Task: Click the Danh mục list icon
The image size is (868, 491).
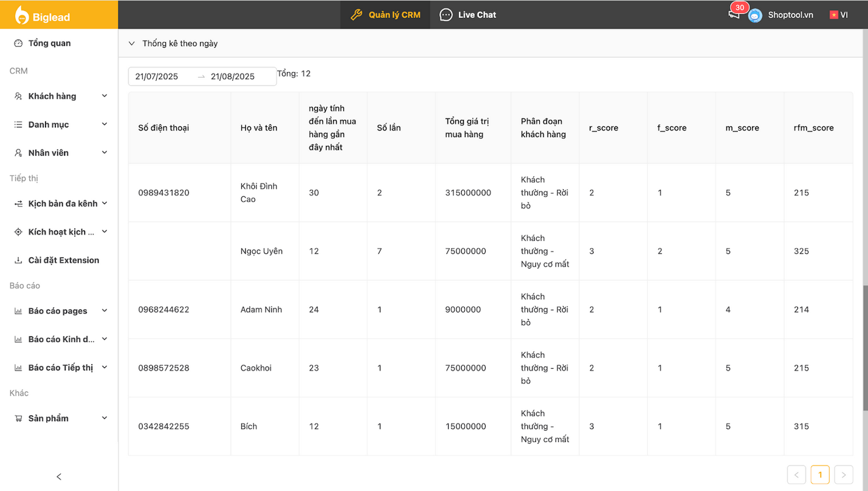Action: pyautogui.click(x=18, y=125)
